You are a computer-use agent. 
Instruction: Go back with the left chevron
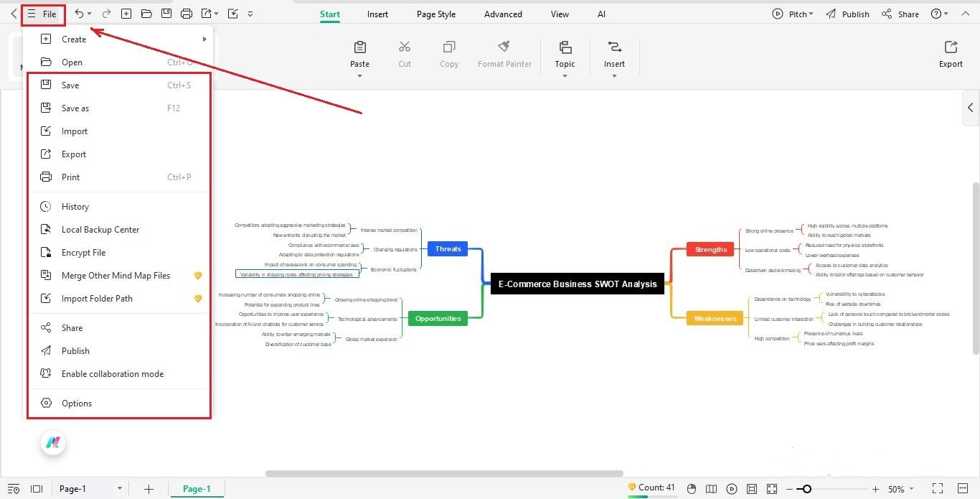pyautogui.click(x=14, y=14)
